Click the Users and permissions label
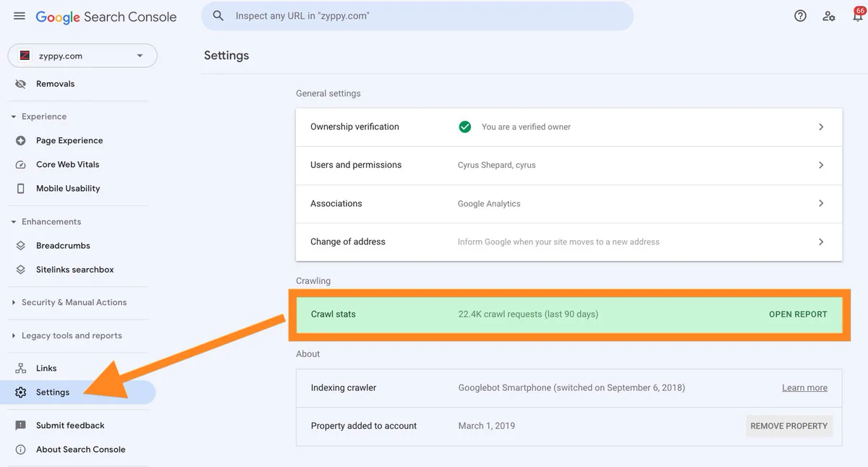This screenshot has height=467, width=868. click(356, 165)
